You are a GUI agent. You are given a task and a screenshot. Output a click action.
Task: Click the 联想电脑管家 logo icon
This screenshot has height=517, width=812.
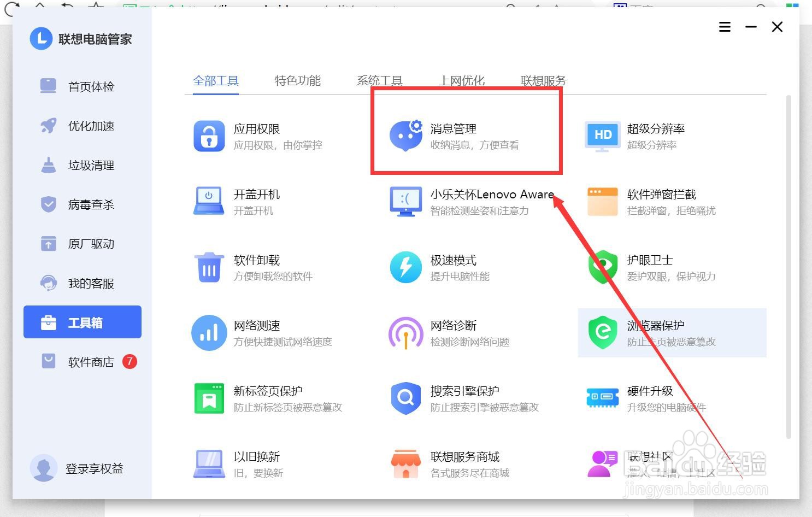[x=41, y=39]
